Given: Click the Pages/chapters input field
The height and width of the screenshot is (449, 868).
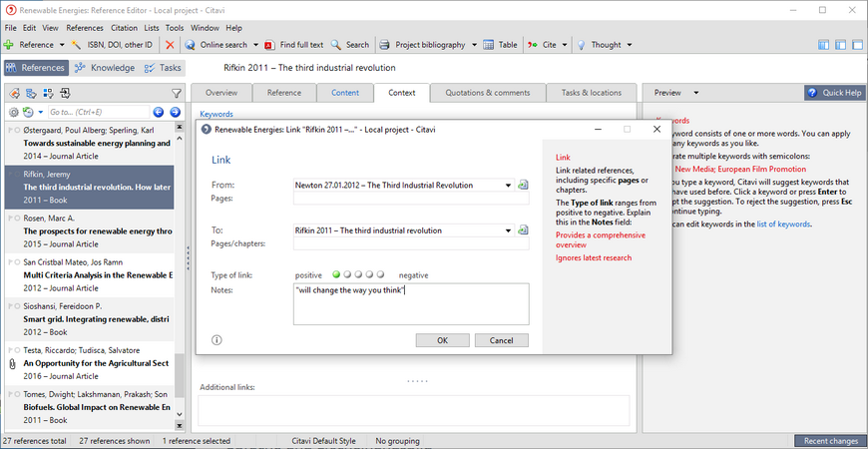Looking at the screenshot, I should point(411,243).
